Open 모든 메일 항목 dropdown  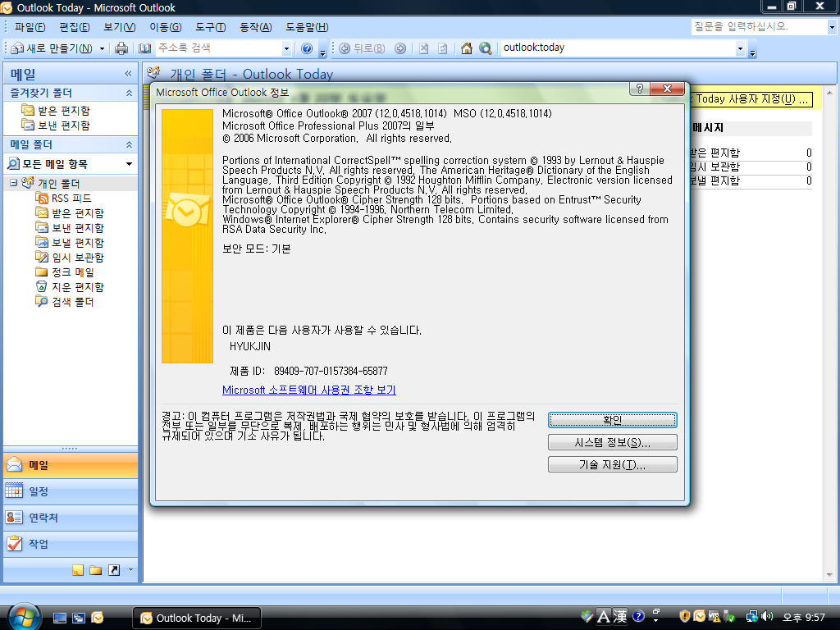(x=129, y=164)
